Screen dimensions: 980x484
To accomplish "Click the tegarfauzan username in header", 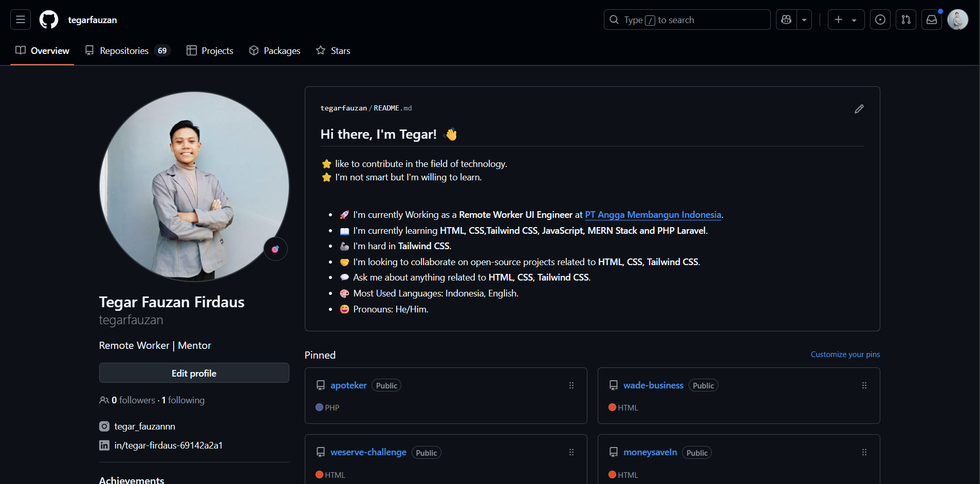I will [x=93, y=20].
